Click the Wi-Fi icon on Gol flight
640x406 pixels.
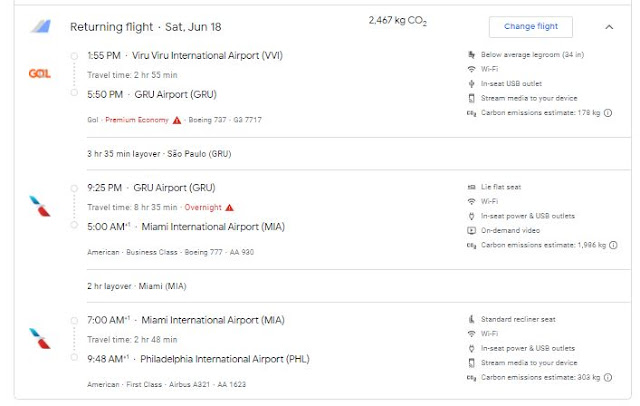click(x=471, y=69)
